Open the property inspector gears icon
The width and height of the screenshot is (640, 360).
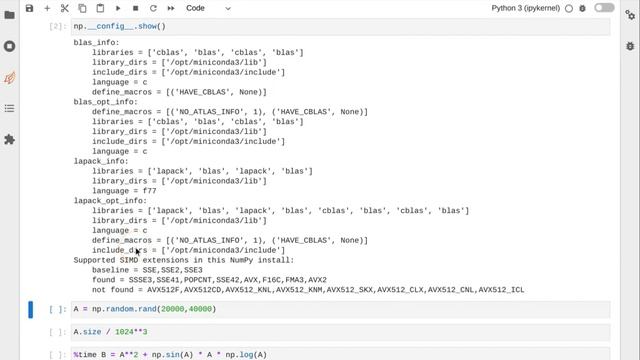pyautogui.click(x=630, y=15)
